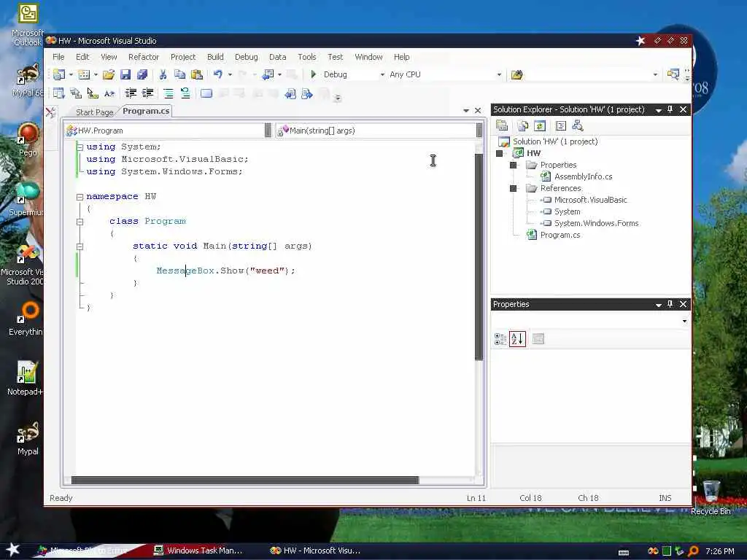The height and width of the screenshot is (560, 747).
Task: Open the Debug menu
Action: tap(247, 57)
